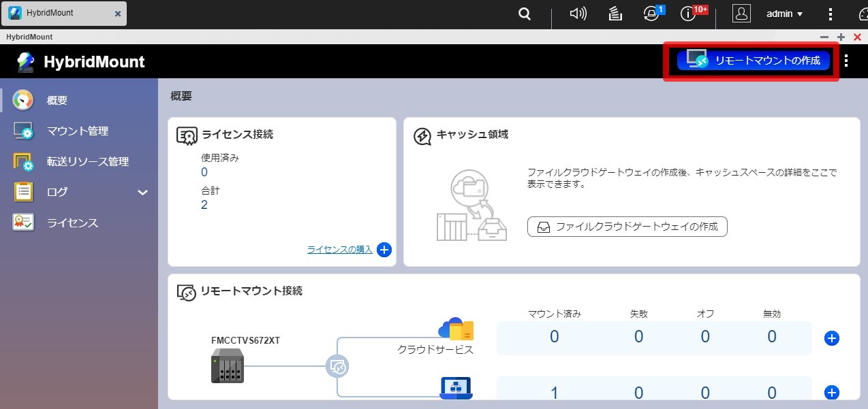Viewport: 868px width, 409px height.
Task: Click the 使用済み value 0
Action: coord(204,172)
